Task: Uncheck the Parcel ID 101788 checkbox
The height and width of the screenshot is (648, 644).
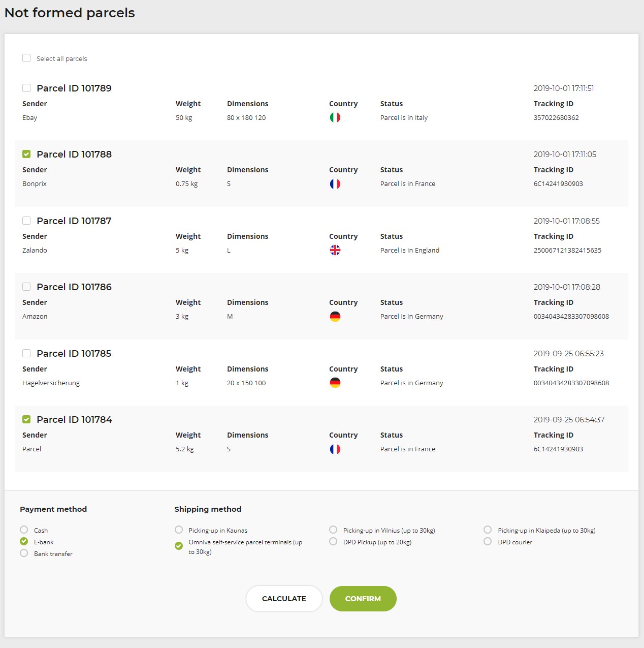Action: pos(26,154)
